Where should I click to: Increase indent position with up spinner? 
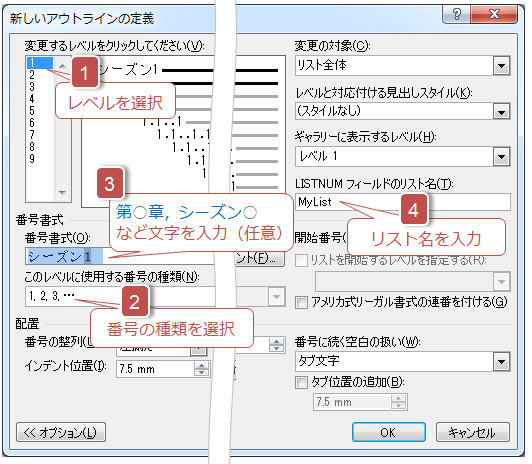[x=202, y=366]
